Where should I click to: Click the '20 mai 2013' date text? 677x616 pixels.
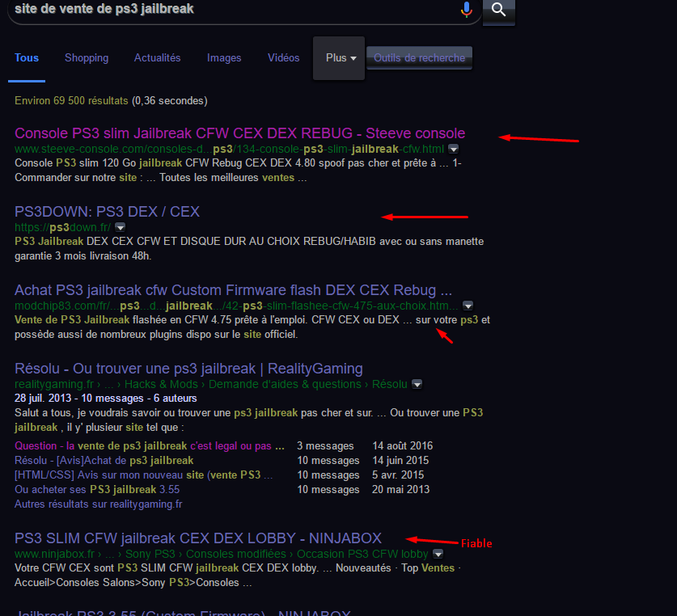tap(400, 490)
